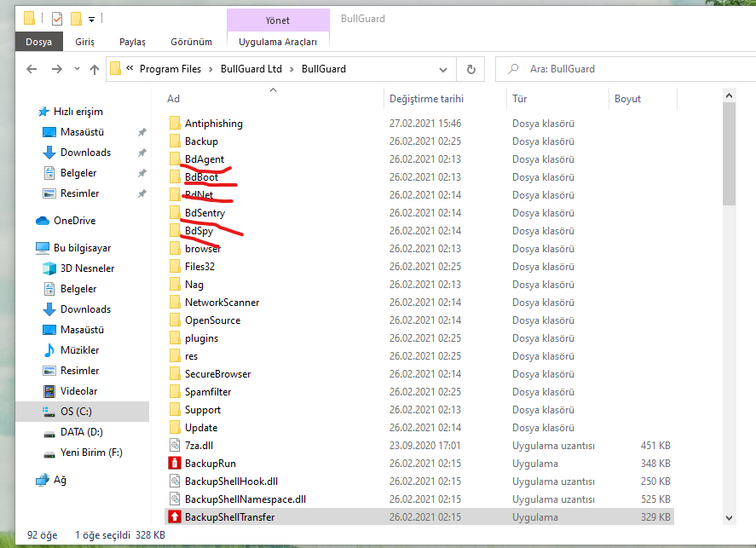Open Müzikler in the sidebar
This screenshot has width=756, height=548.
79,350
